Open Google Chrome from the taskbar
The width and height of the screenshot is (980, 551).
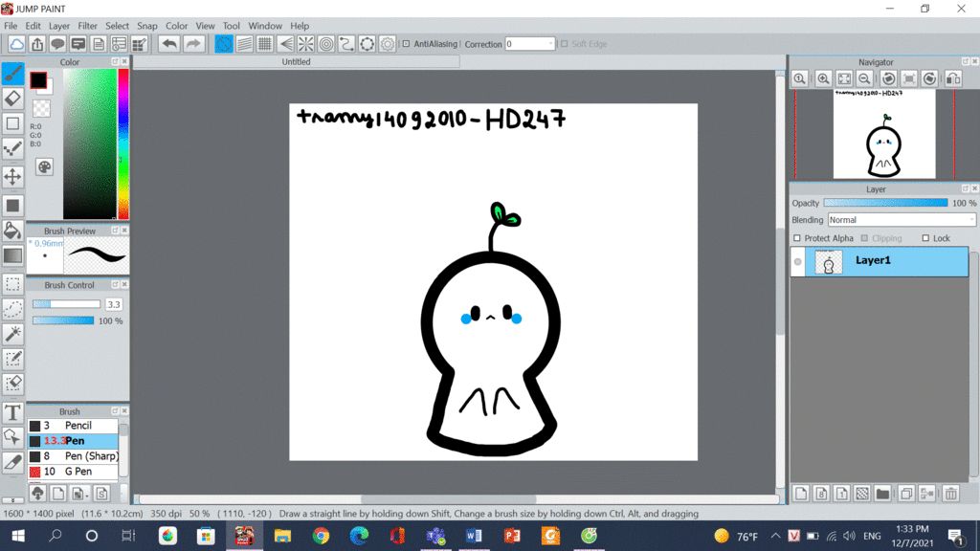pos(321,536)
